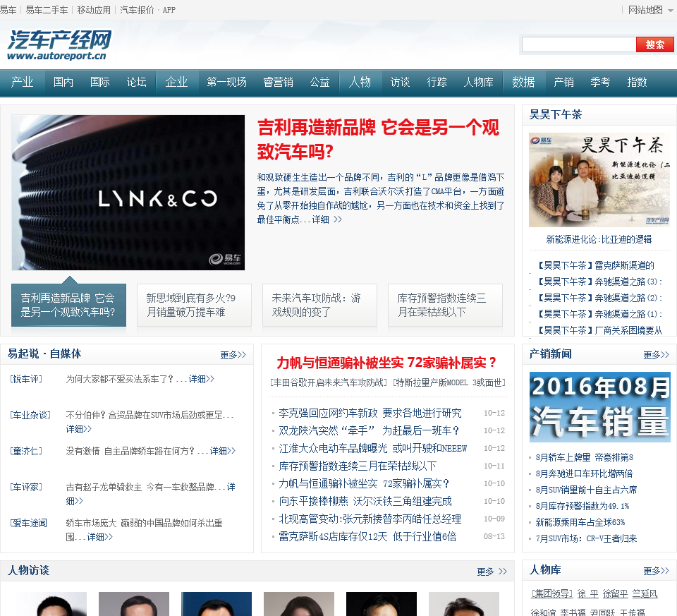Open the 人物库 navigation item
Image resolution: width=677 pixels, height=616 pixels.
478,82
